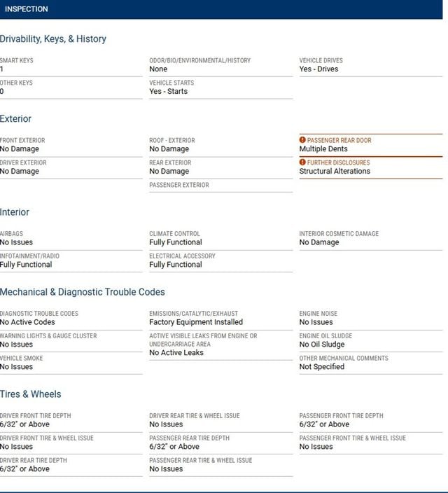Select Mechanical & Diagnostic Trouble Codes heading
The width and height of the screenshot is (448, 493).
tap(83, 292)
